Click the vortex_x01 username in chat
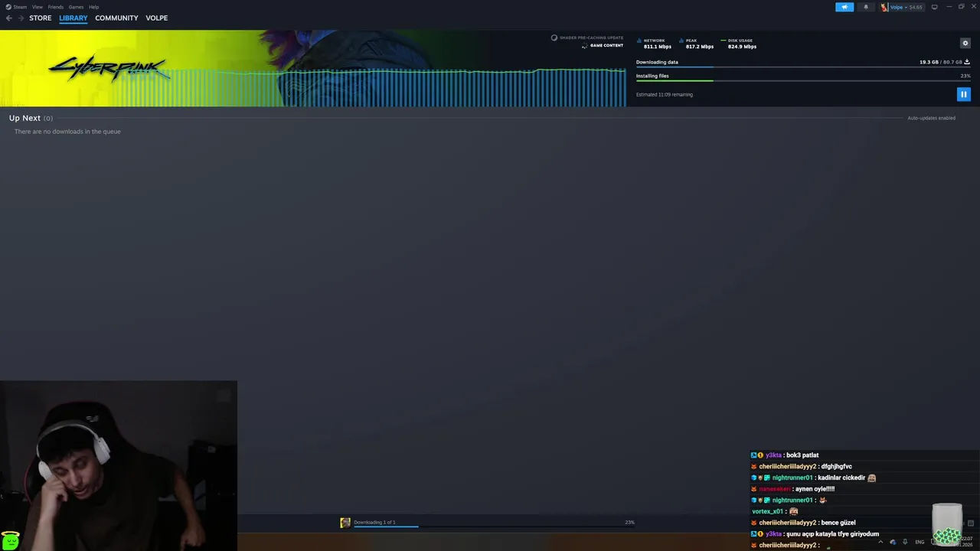980x551 pixels. 767,511
